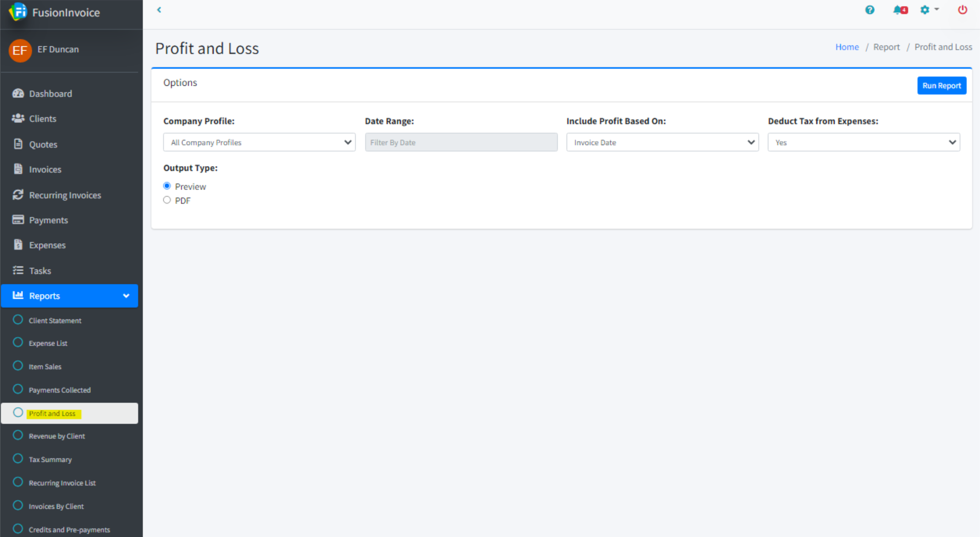This screenshot has height=537, width=980.
Task: Click the red power logout icon
Action: pos(962,10)
